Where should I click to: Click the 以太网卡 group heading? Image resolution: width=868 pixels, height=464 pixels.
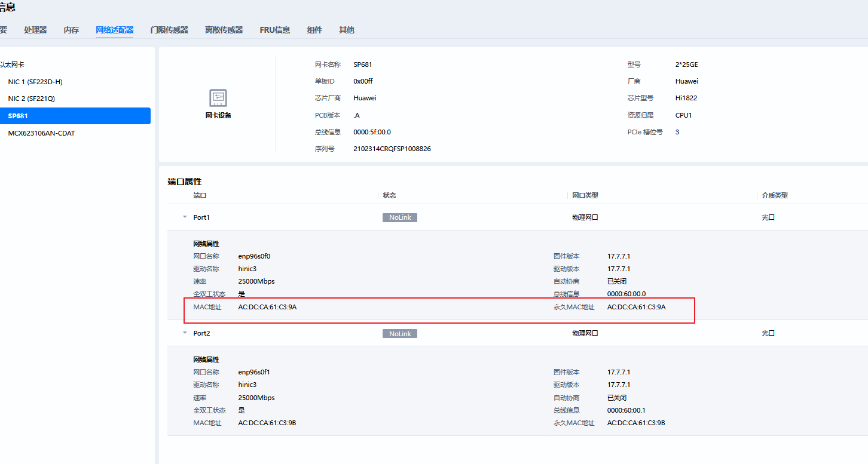click(12, 64)
